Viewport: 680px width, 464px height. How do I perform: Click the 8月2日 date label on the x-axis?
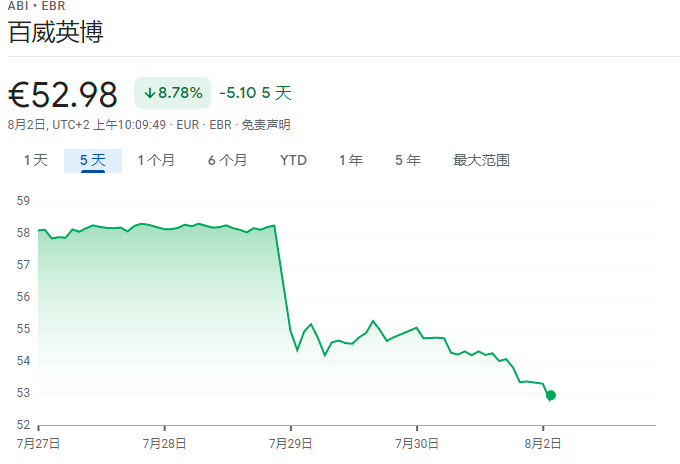pos(543,442)
